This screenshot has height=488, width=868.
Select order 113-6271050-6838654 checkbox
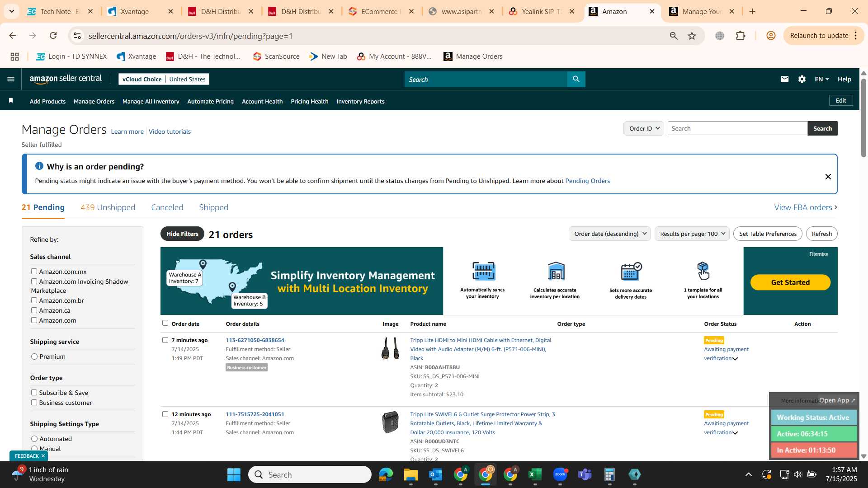pos(165,340)
